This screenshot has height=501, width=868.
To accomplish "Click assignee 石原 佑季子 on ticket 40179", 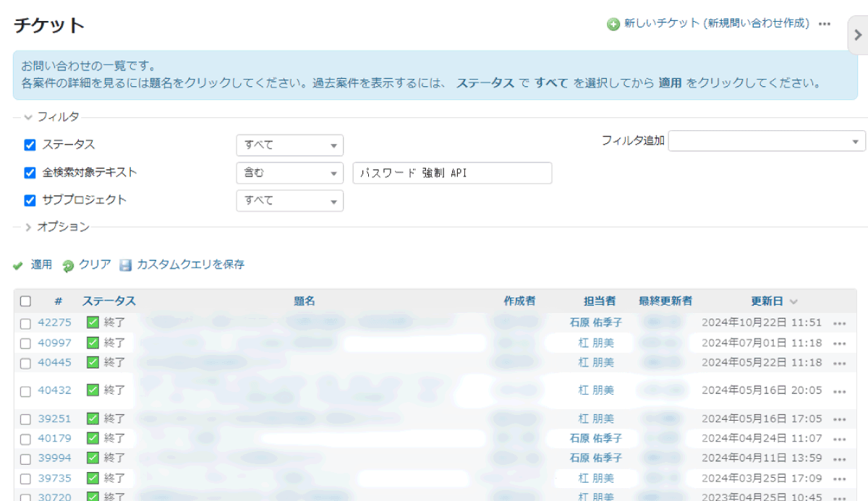I will tap(596, 438).
